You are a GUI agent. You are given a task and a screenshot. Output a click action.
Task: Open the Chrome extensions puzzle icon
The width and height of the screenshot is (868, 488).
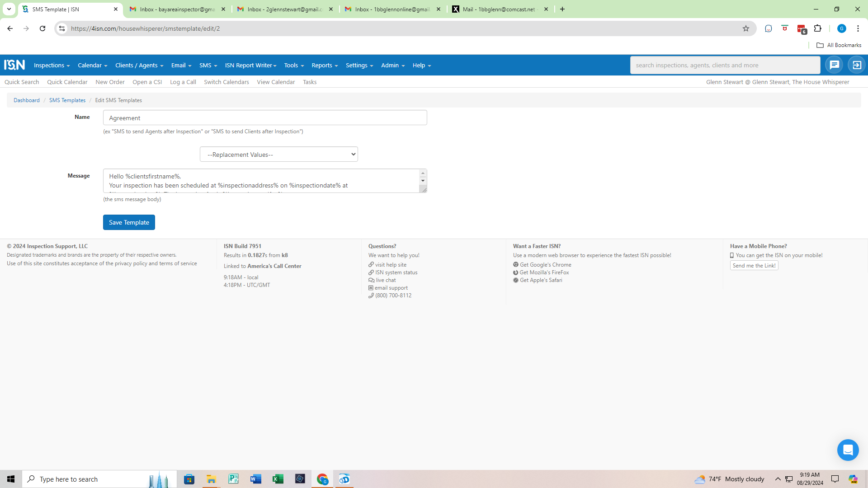[817, 28]
